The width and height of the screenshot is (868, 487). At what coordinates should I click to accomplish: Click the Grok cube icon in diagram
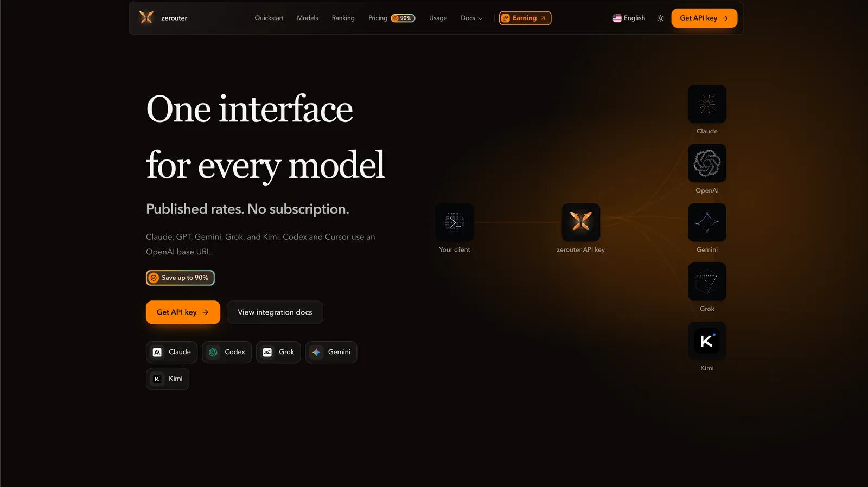(x=707, y=281)
